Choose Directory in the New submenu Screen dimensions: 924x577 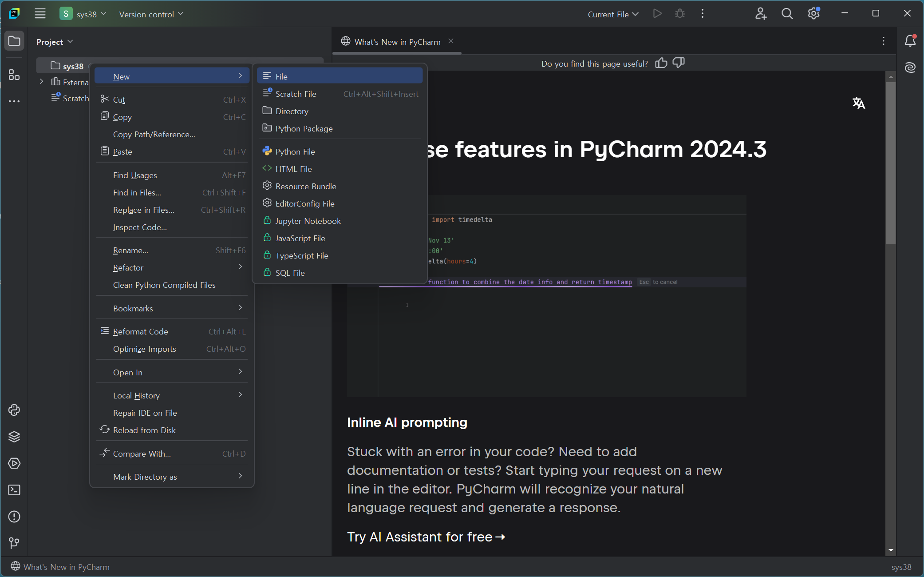[292, 111]
